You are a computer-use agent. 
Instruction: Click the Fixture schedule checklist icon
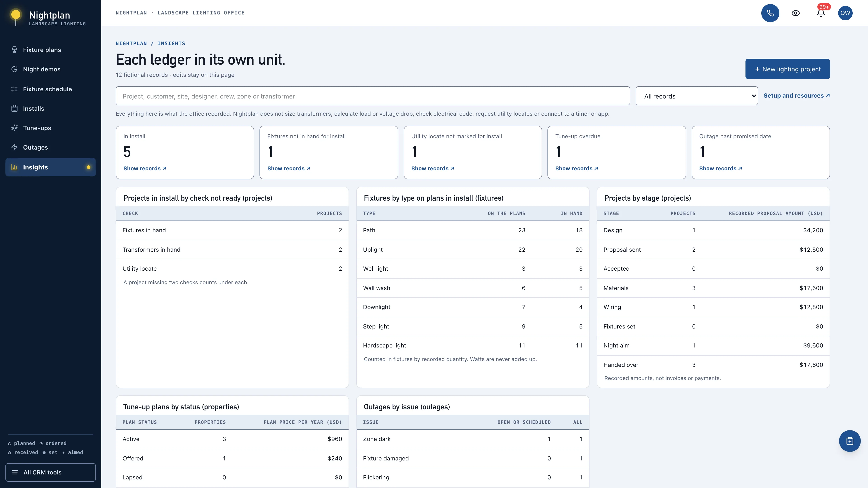click(x=14, y=89)
